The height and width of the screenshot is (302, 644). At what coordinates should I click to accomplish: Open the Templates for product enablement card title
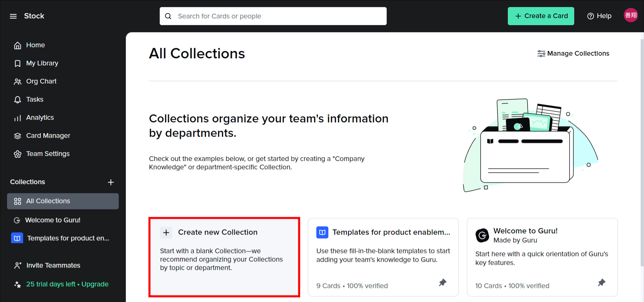pos(391,232)
